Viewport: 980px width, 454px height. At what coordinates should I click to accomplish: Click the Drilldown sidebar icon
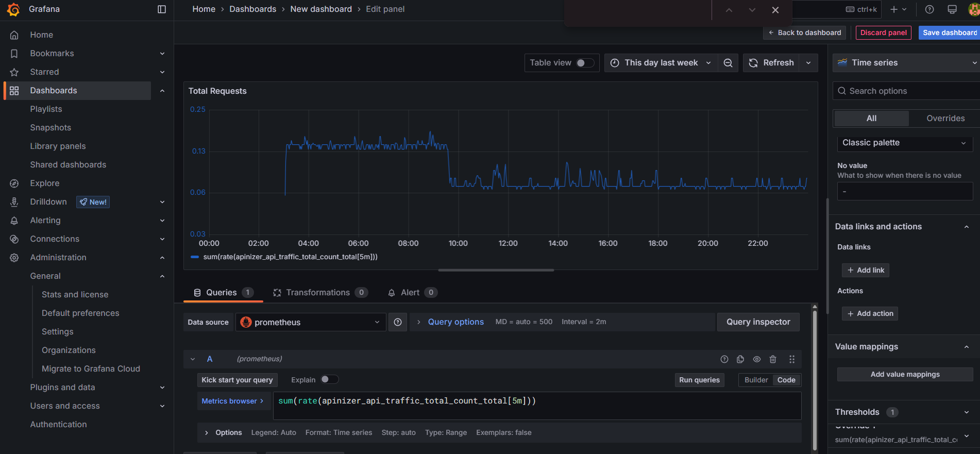click(14, 202)
